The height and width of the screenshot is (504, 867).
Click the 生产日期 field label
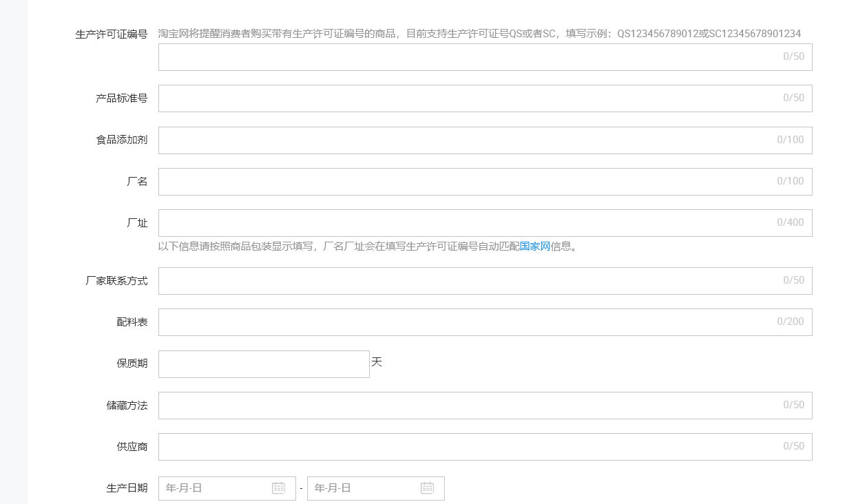(x=127, y=488)
